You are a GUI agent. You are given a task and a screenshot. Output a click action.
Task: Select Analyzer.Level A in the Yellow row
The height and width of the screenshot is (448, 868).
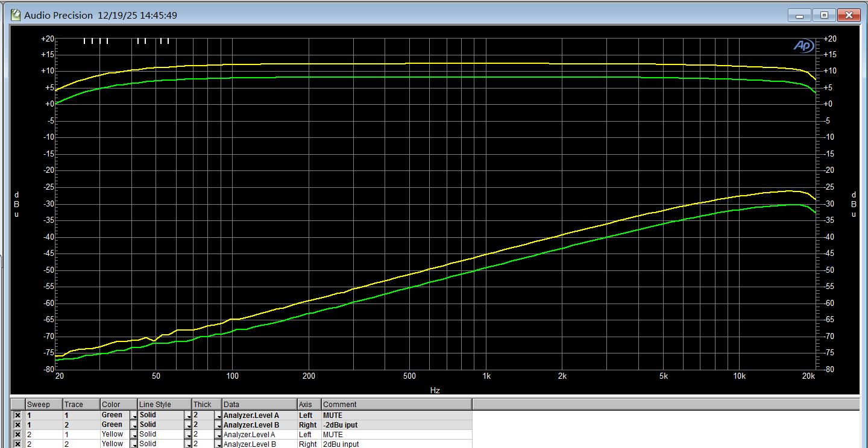point(259,435)
